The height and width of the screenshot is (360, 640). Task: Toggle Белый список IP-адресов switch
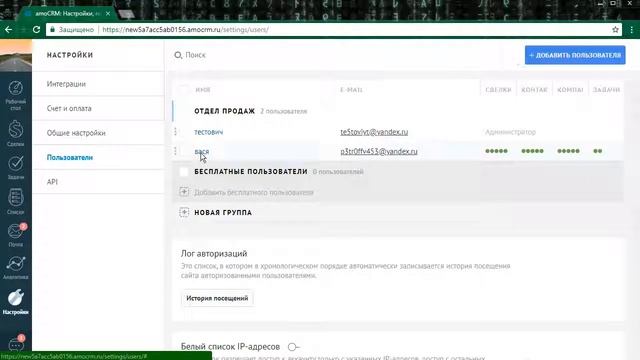(293, 347)
